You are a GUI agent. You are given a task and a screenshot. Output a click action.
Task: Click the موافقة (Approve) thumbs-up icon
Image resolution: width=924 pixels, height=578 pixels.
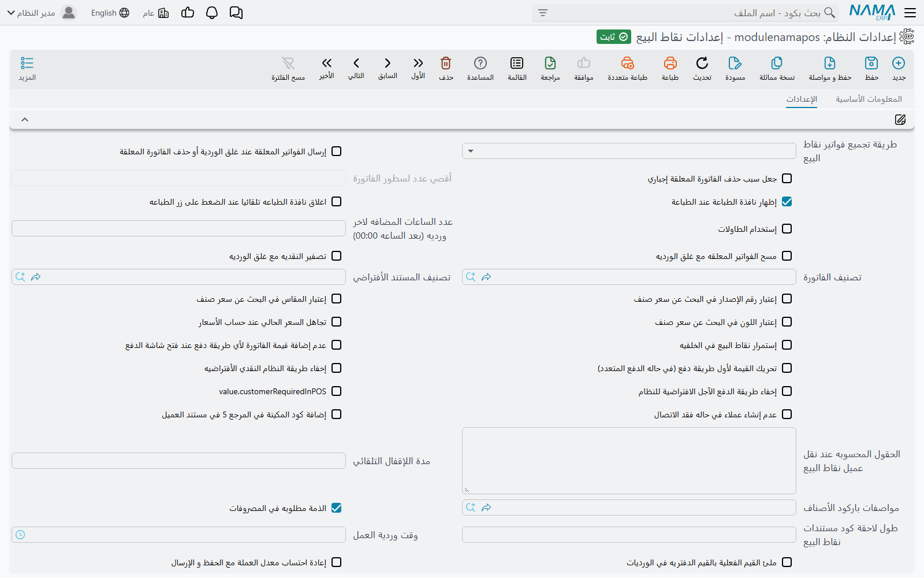584,63
